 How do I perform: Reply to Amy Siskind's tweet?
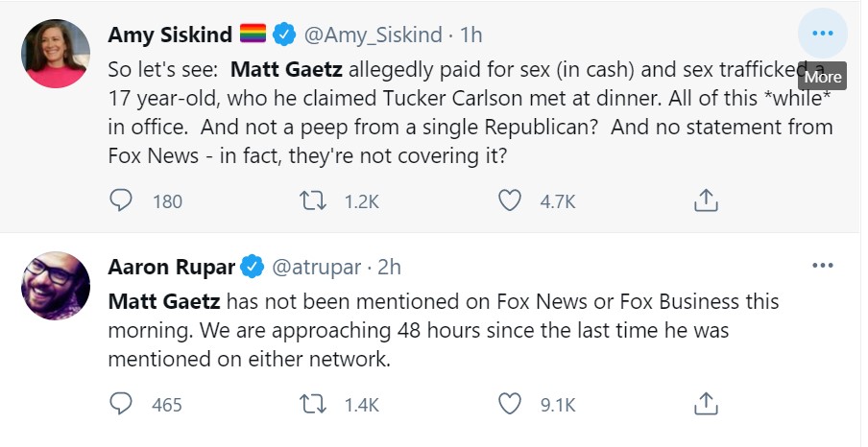click(120, 200)
